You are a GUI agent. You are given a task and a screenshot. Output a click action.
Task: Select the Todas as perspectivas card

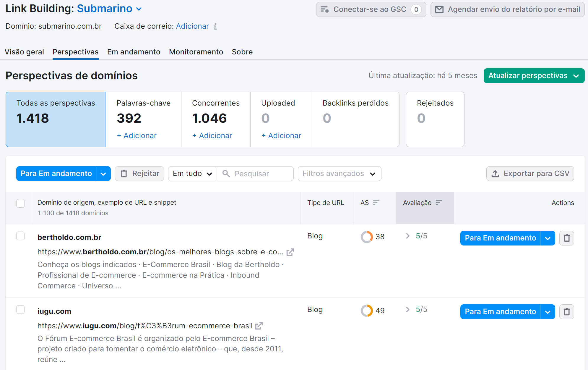[x=56, y=119]
